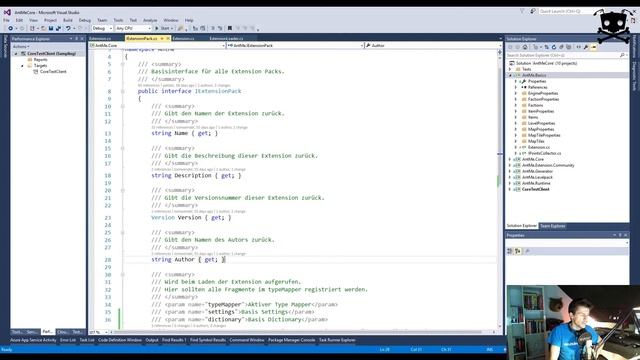The height and width of the screenshot is (360, 640).
Task: Collapse the AntMe.Basics project node
Action: pyautogui.click(x=510, y=76)
